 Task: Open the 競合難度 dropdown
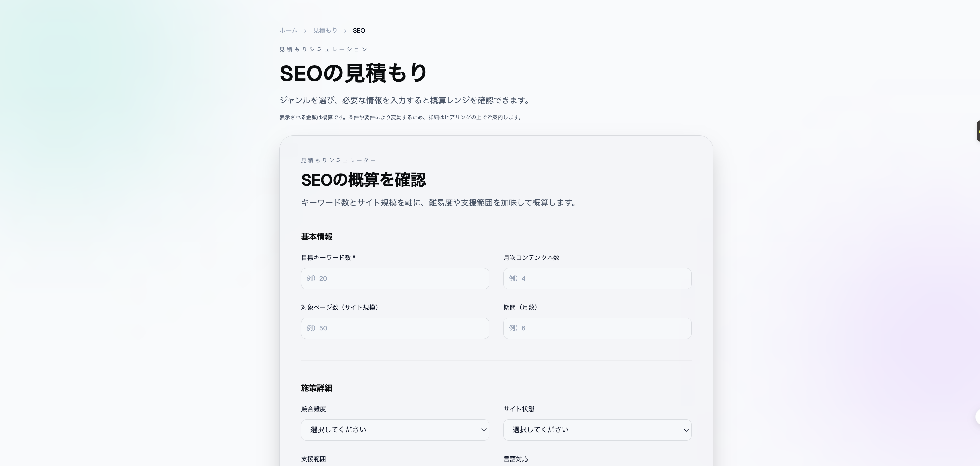click(x=395, y=430)
